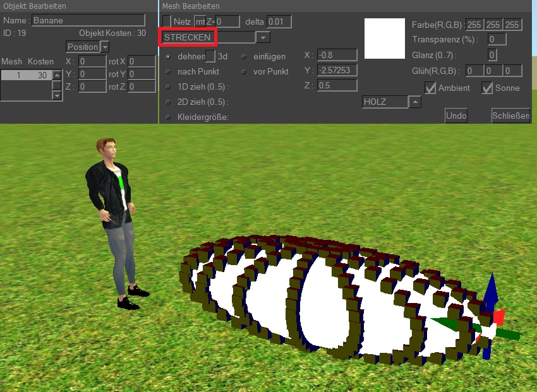Viewport: 537px width, 392px height.
Task: Toggle the Ambient checkbox
Action: point(430,88)
